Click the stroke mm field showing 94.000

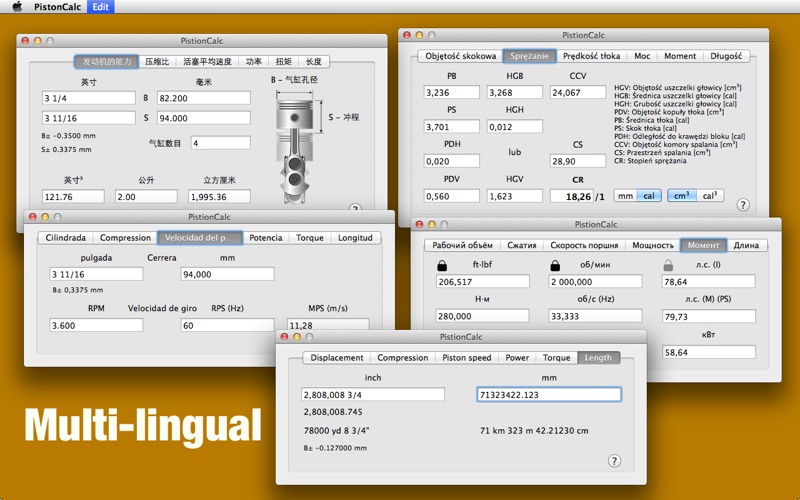pos(204,118)
